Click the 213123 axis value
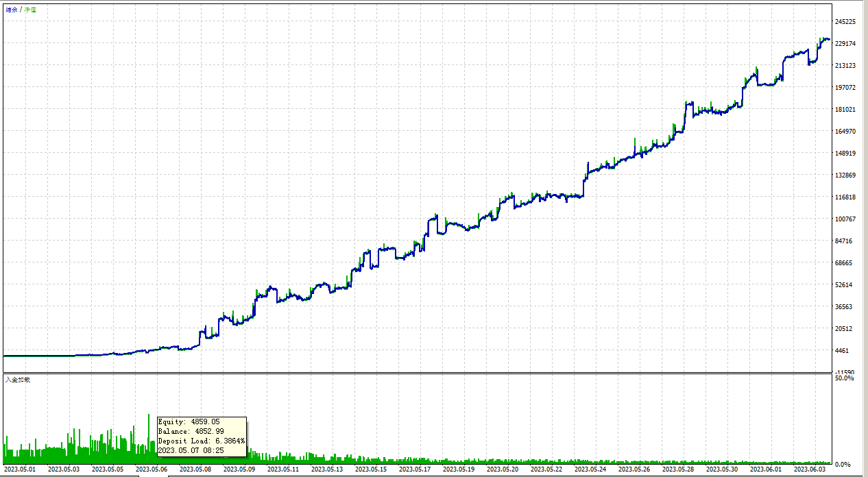Viewport: 868px width, 477px height. tap(846, 66)
